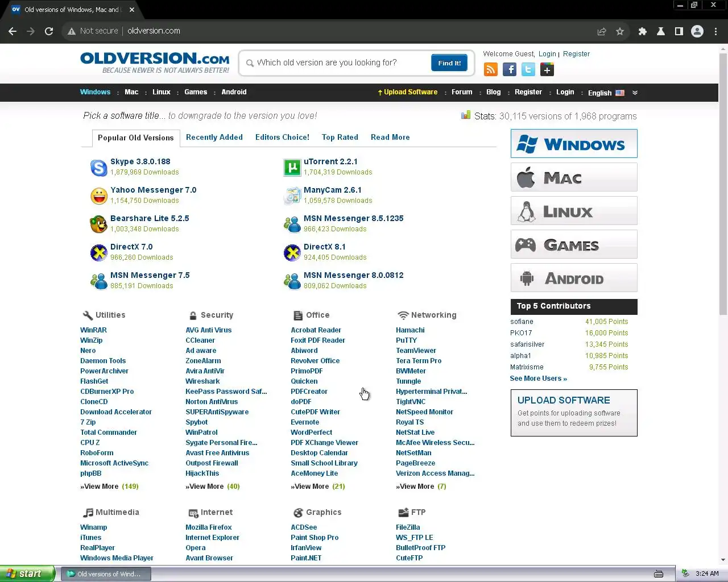Screen dimensions: 728x582
Task: Select Linux in navigation bar
Action: point(162,92)
